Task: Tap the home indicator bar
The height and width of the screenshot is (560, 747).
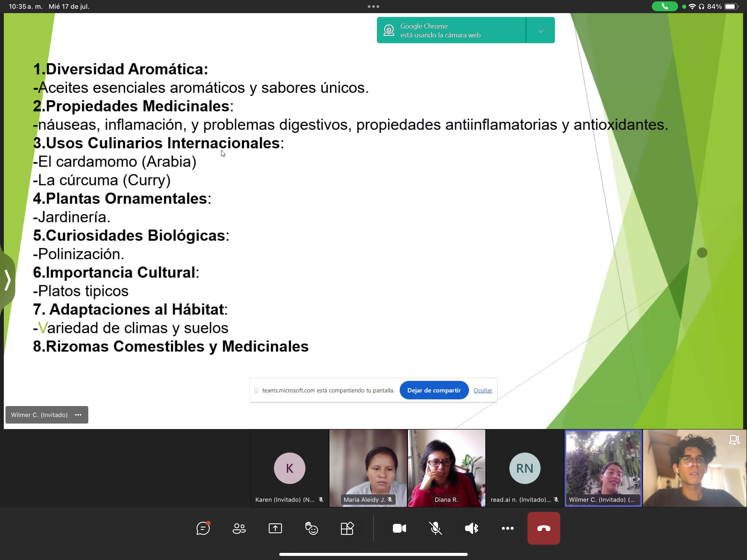Action: pos(373,554)
